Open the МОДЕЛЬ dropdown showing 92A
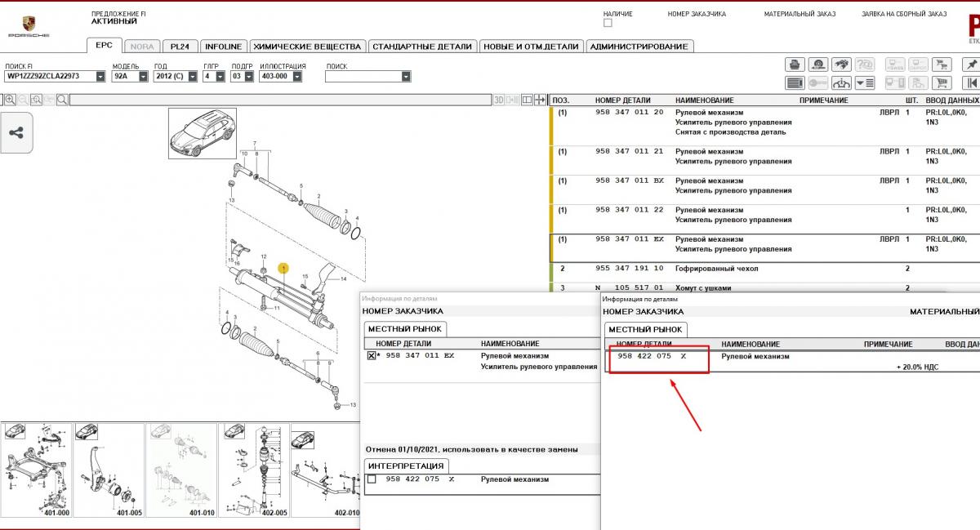This screenshot has height=530, width=980. tap(143, 77)
